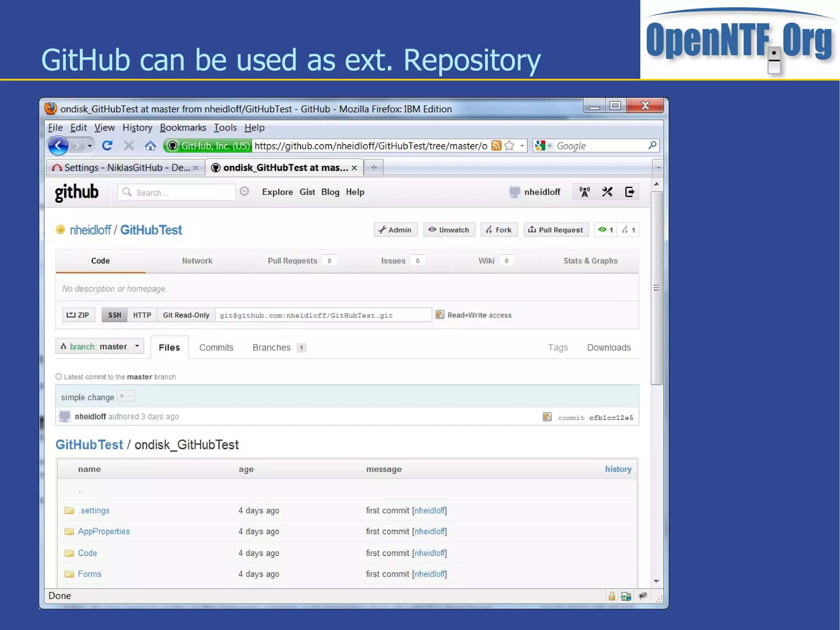
Task: Open account settings tools icon
Action: click(x=607, y=192)
